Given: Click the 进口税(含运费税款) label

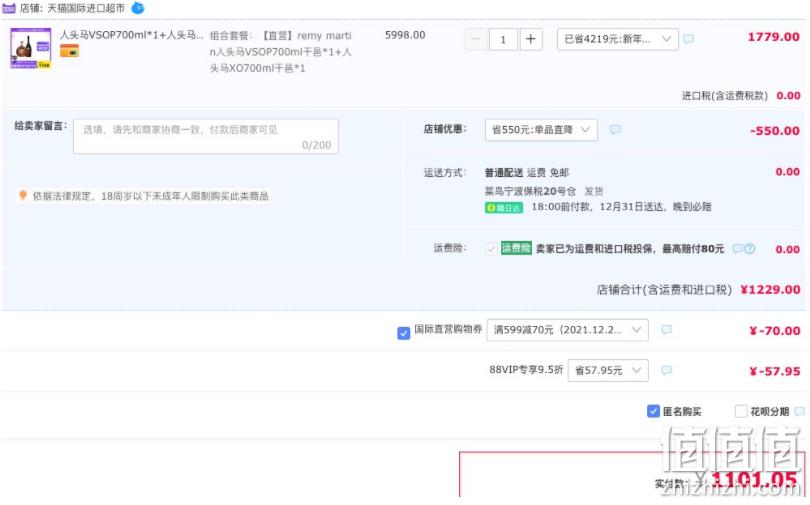Looking at the screenshot, I should tap(724, 96).
